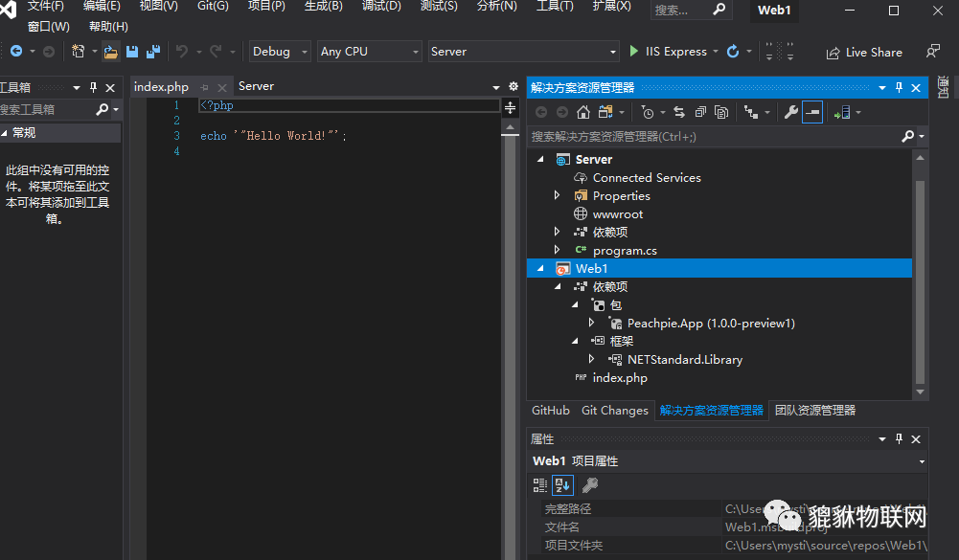Click the Redo arrow icon
The image size is (959, 560).
tap(216, 52)
